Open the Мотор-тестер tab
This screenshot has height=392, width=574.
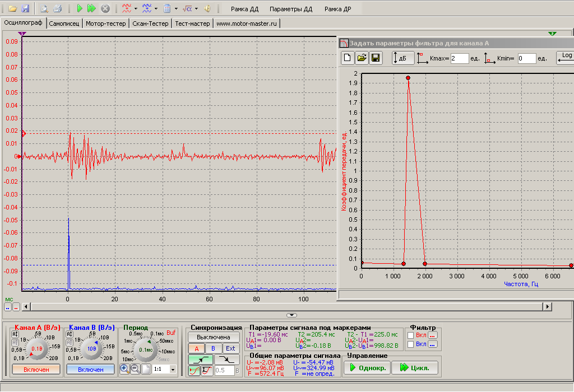point(106,24)
